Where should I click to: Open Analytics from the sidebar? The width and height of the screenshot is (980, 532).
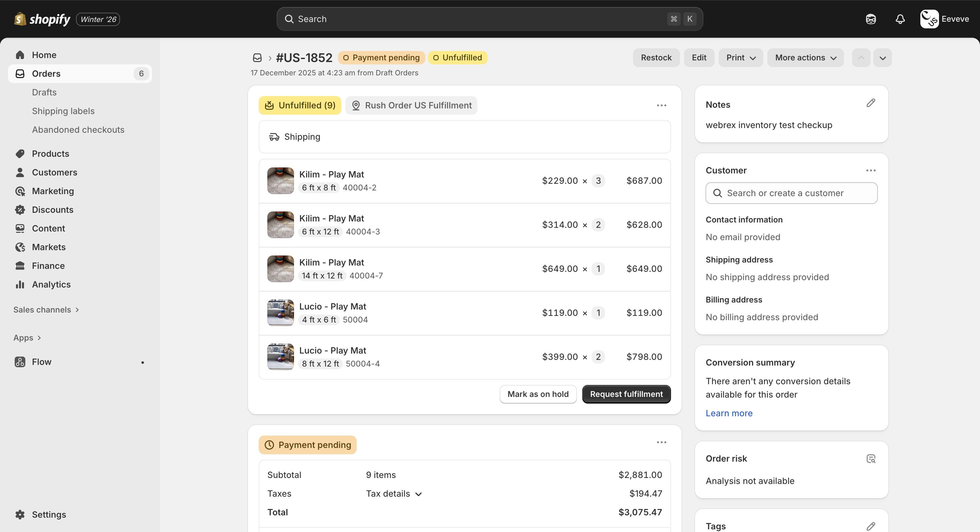(51, 284)
